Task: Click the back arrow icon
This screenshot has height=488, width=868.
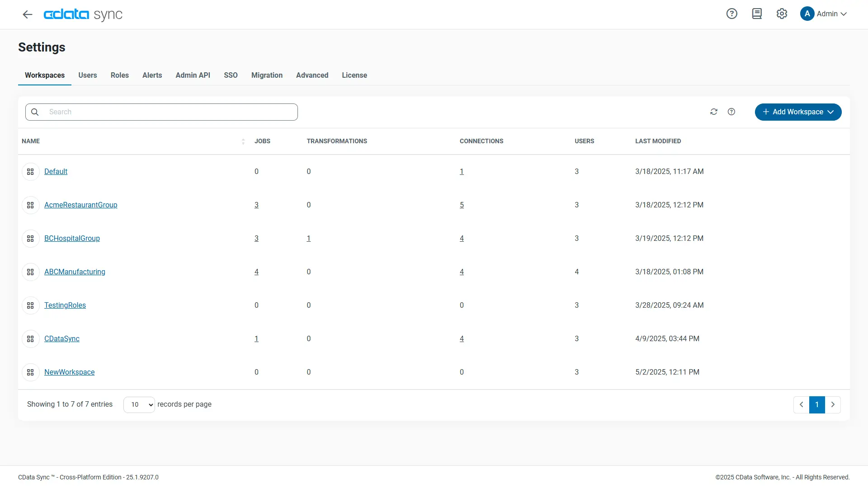Action: point(28,14)
